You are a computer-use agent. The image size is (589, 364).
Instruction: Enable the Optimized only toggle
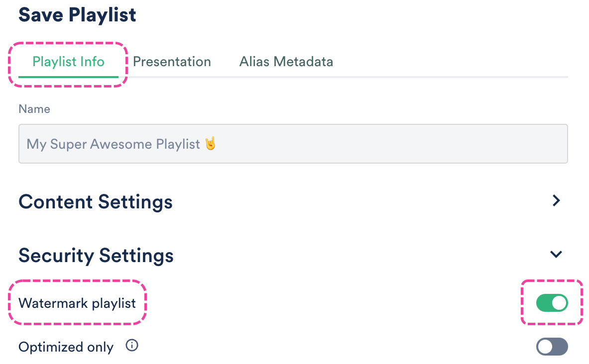point(552,347)
